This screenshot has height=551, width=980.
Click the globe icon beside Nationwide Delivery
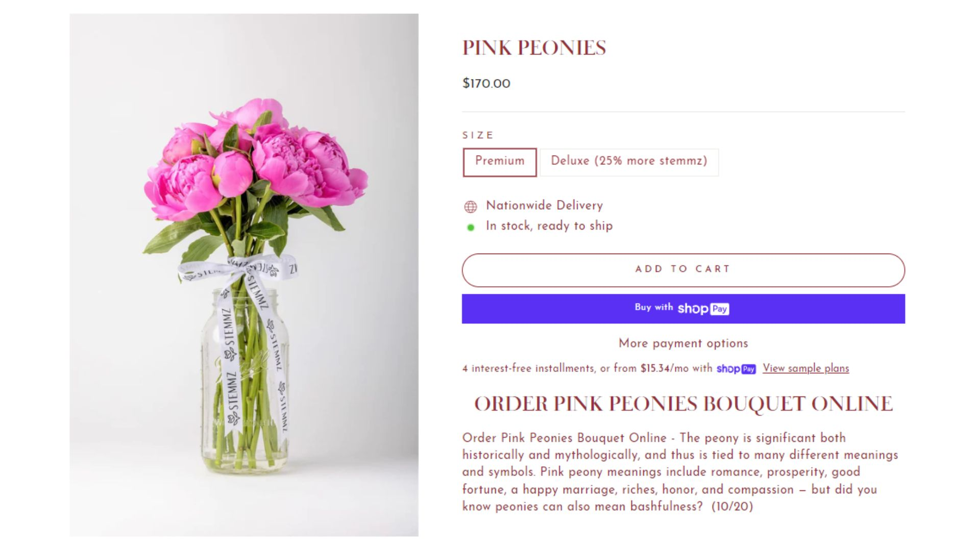coord(470,207)
